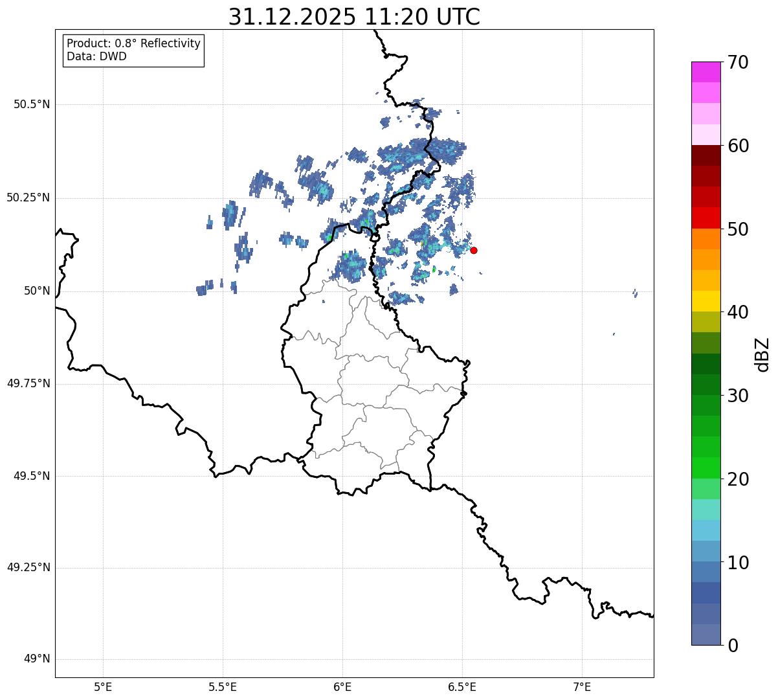
Task: Click the 49.25°N latitude label
Action: 28,568
